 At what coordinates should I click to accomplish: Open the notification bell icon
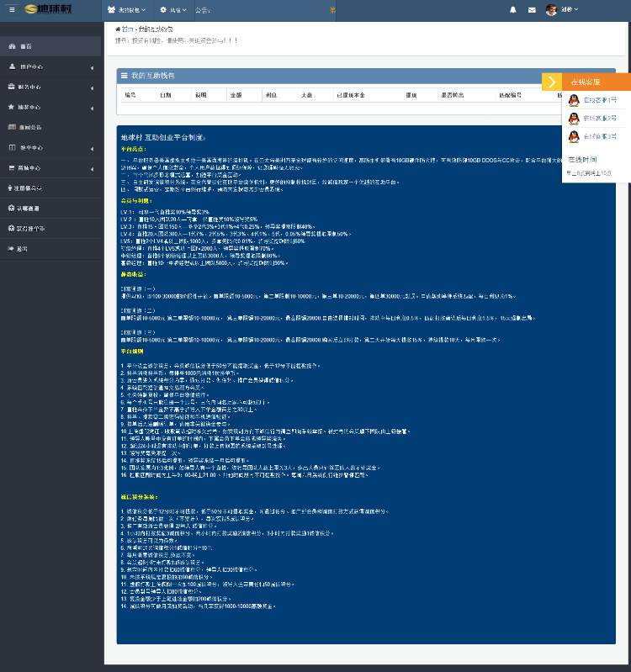pos(513,10)
